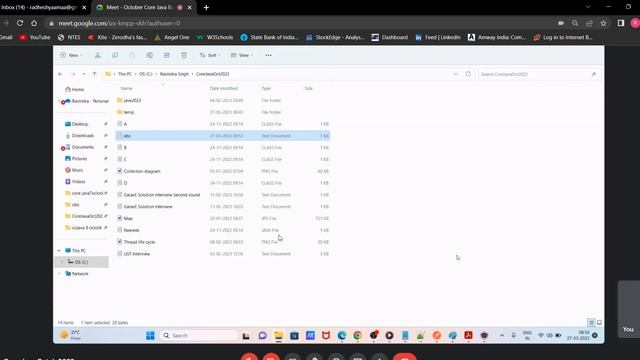This screenshot has width=640, height=360.
Task: Show hidden system tray icons chevron
Action: tap(502, 336)
